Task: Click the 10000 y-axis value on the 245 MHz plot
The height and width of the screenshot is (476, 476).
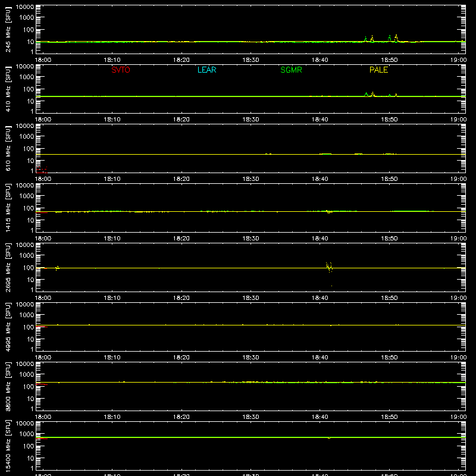Action: [x=25, y=7]
